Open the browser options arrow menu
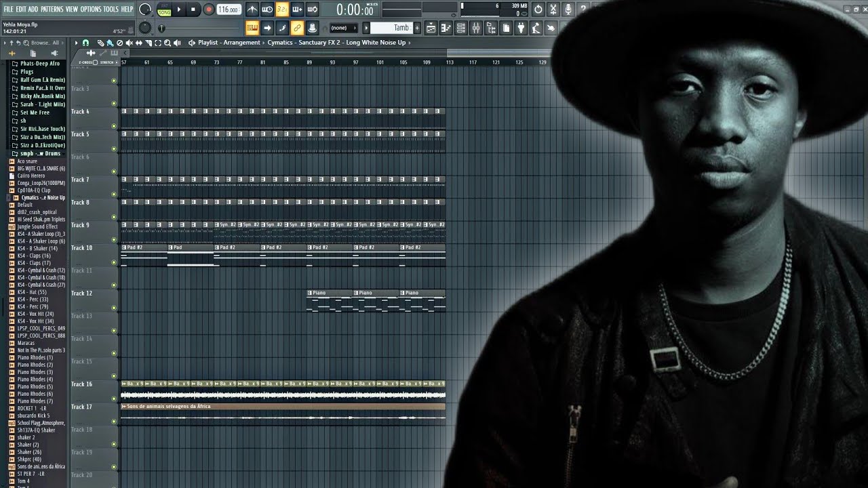The height and width of the screenshot is (488, 868). coord(5,43)
